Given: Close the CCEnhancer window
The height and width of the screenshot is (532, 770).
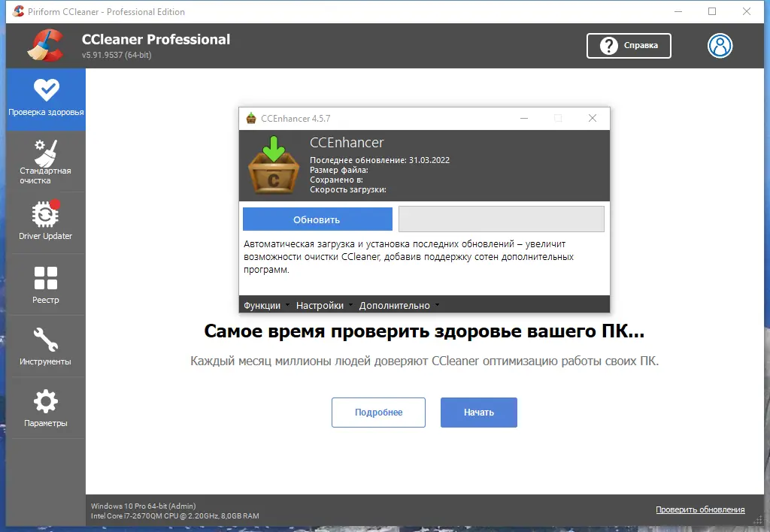Looking at the screenshot, I should 593,118.
